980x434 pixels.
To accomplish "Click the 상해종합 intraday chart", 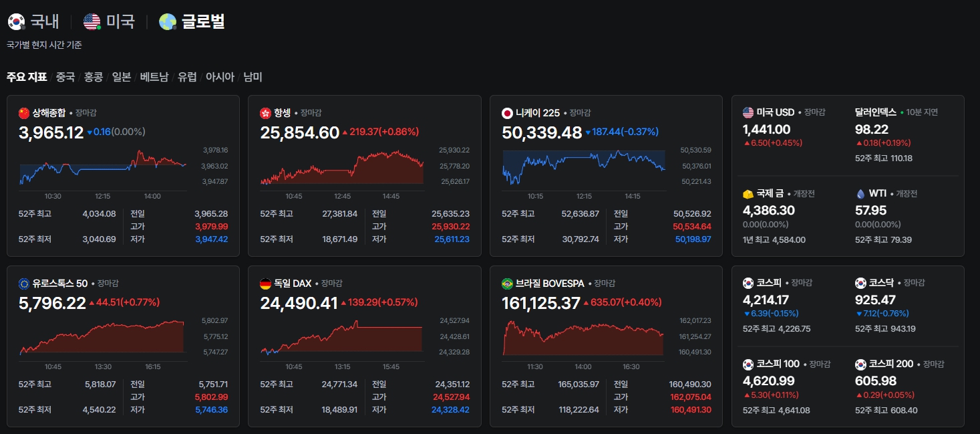I will pos(104,167).
